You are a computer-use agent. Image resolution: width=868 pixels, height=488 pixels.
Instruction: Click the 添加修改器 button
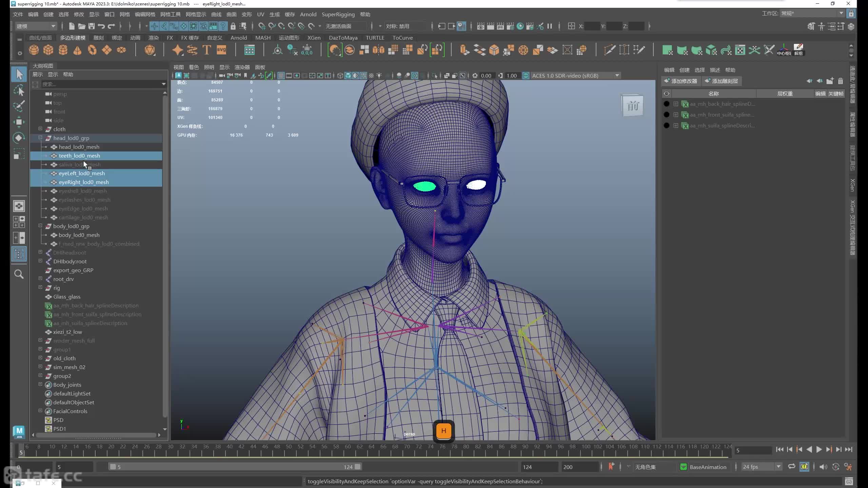click(681, 81)
